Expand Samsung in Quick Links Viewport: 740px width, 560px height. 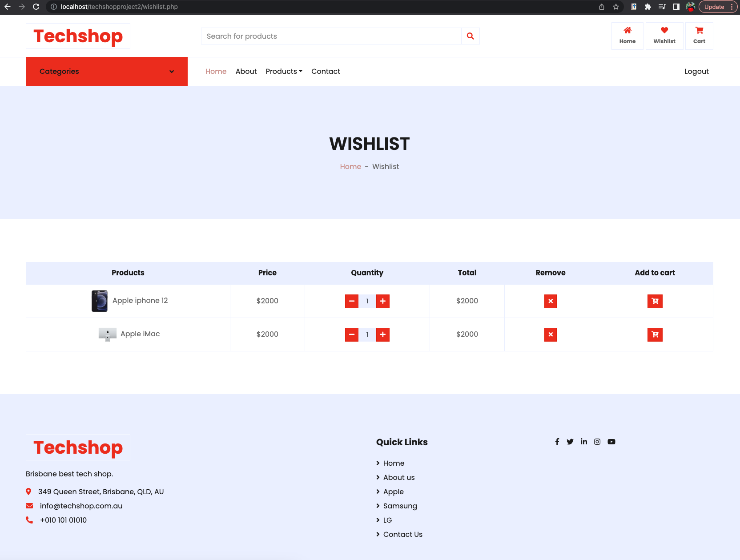click(400, 506)
